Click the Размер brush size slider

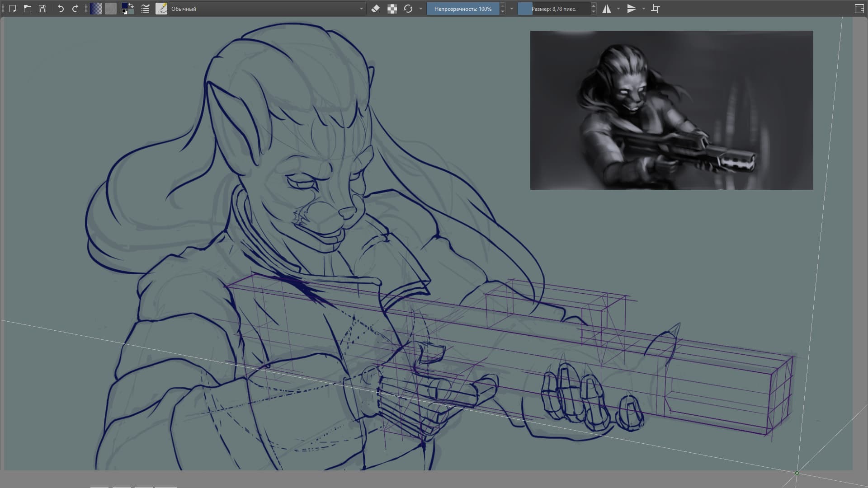tap(554, 9)
